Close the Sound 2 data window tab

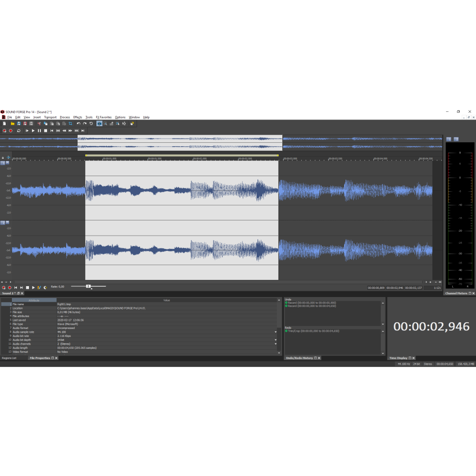tap(22, 293)
